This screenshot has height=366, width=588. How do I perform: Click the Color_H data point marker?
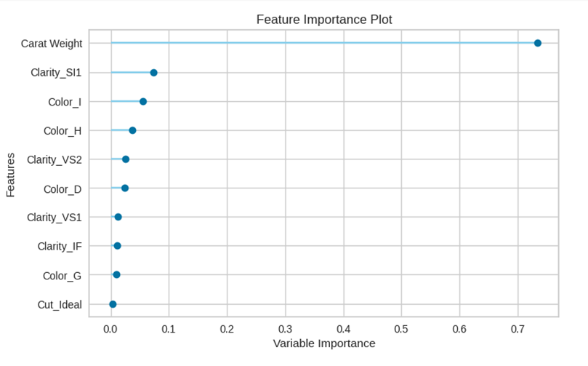pos(132,130)
